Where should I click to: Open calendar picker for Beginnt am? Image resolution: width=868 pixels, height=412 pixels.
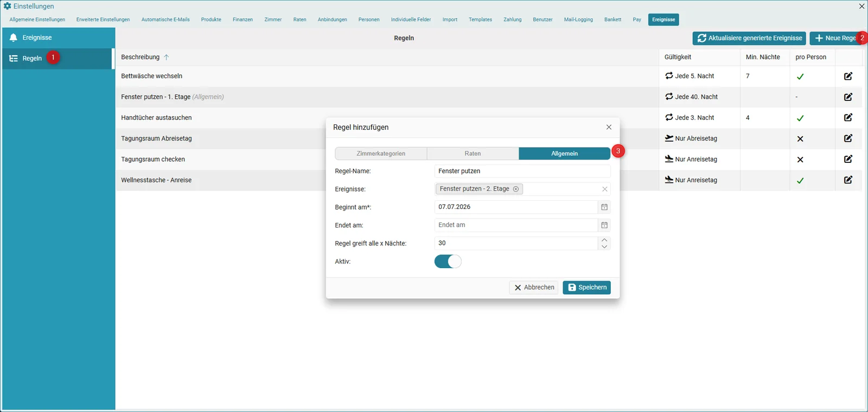tap(604, 207)
